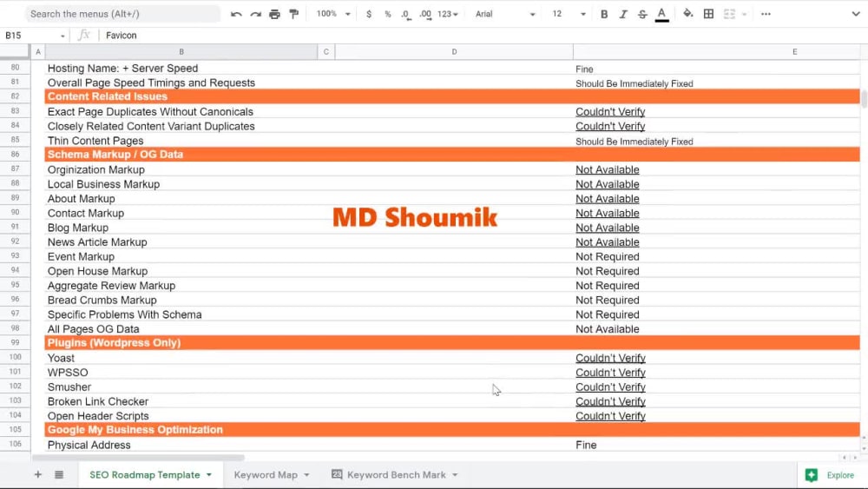Toggle Strikethrough formatting
This screenshot has height=489, width=868.
[642, 14]
